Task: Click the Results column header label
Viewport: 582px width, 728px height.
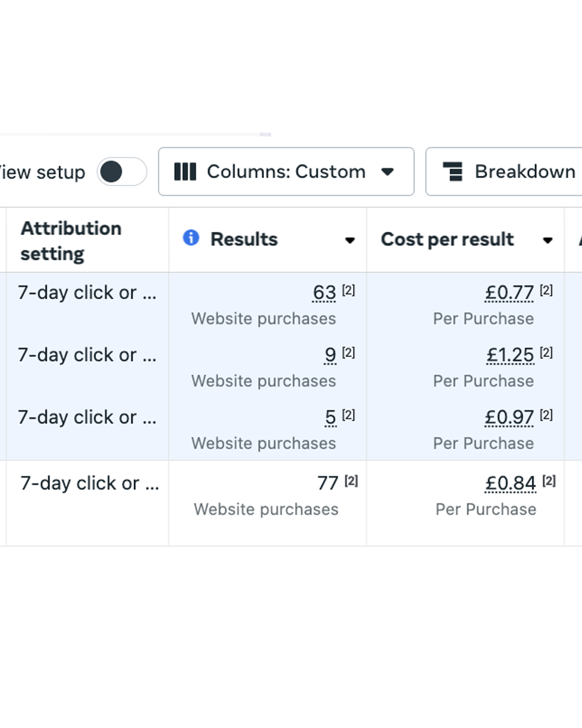Action: pos(244,239)
